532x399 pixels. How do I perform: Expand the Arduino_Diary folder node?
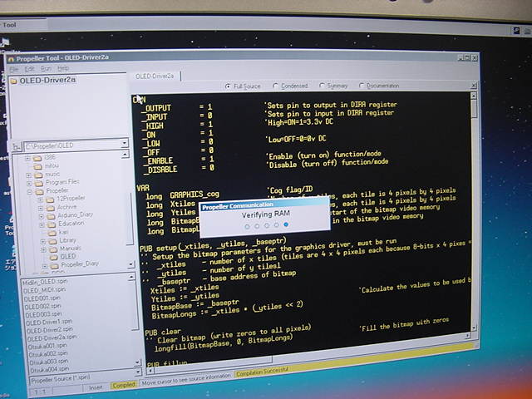42,216
